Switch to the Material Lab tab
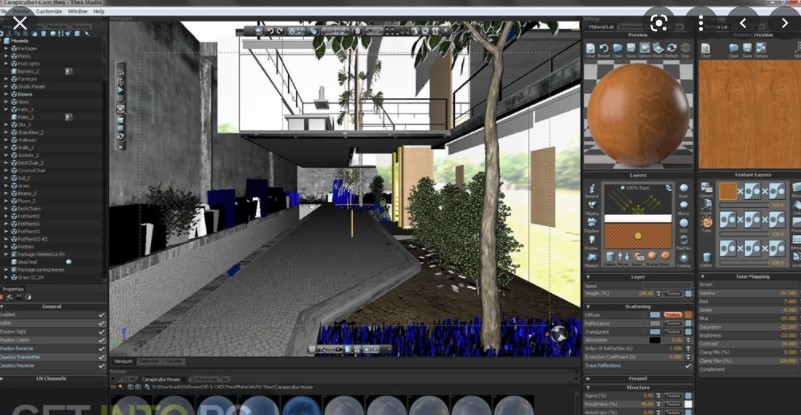 (601, 27)
